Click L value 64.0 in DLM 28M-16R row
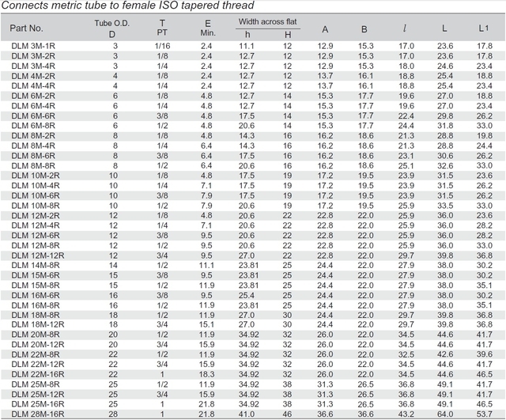This screenshot has height=420, width=506. point(445,414)
